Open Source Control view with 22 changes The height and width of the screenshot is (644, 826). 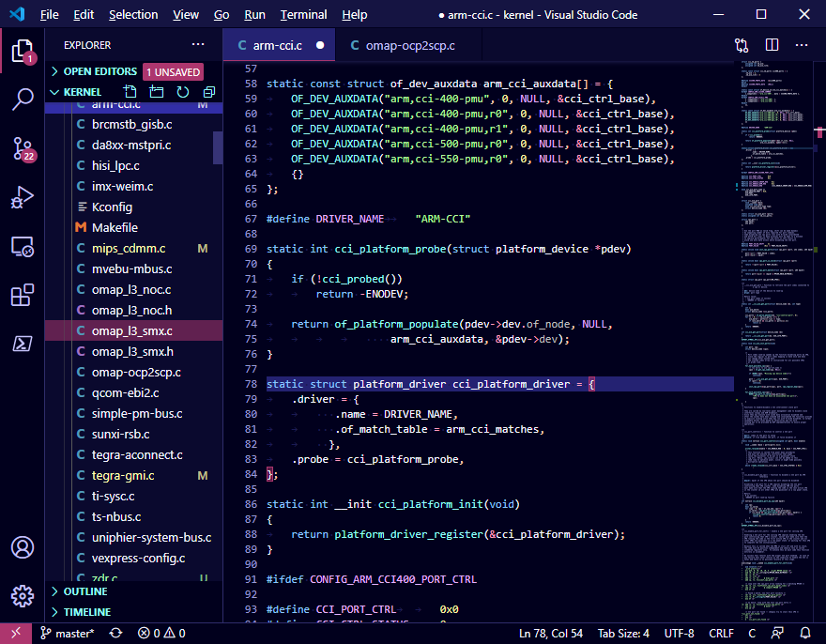click(x=23, y=148)
